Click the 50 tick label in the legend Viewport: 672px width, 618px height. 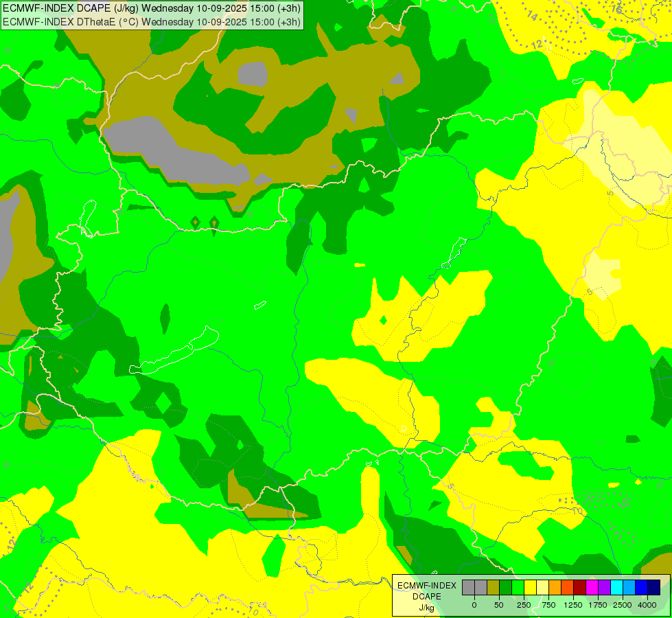(499, 605)
